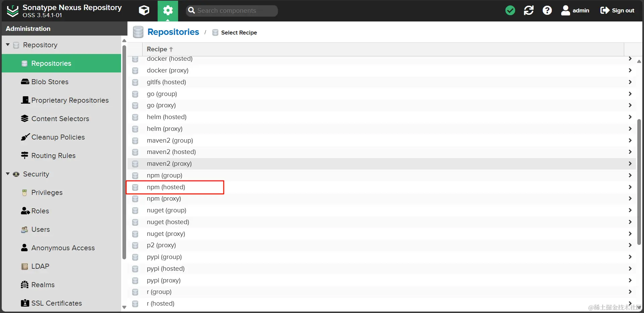Click the sidebar scroll down arrow
The width and height of the screenshot is (644, 313).
[x=124, y=307]
